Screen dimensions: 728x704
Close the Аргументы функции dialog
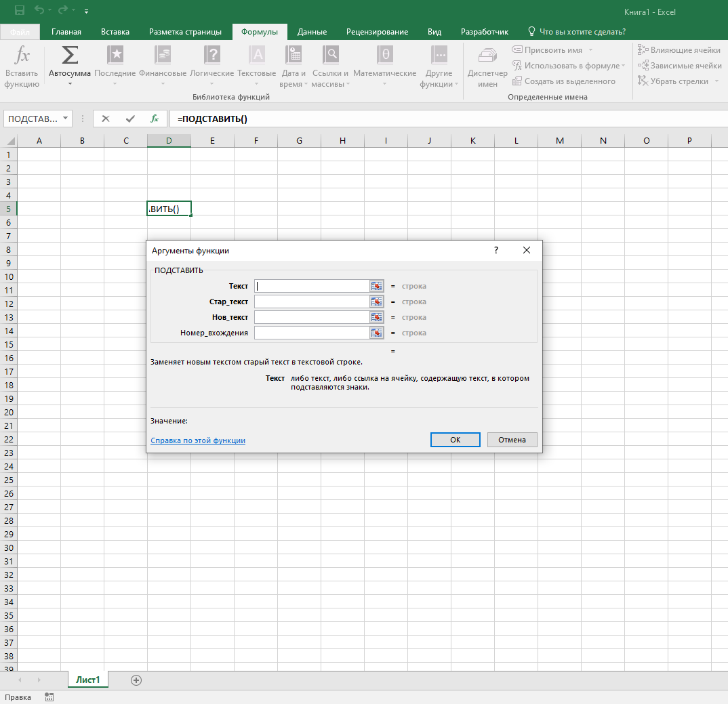coord(527,250)
